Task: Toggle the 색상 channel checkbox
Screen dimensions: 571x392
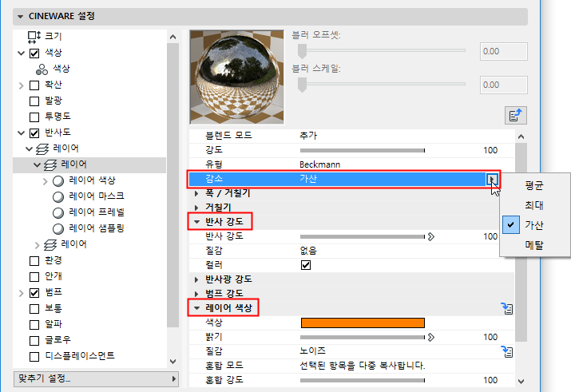Action: 34,53
